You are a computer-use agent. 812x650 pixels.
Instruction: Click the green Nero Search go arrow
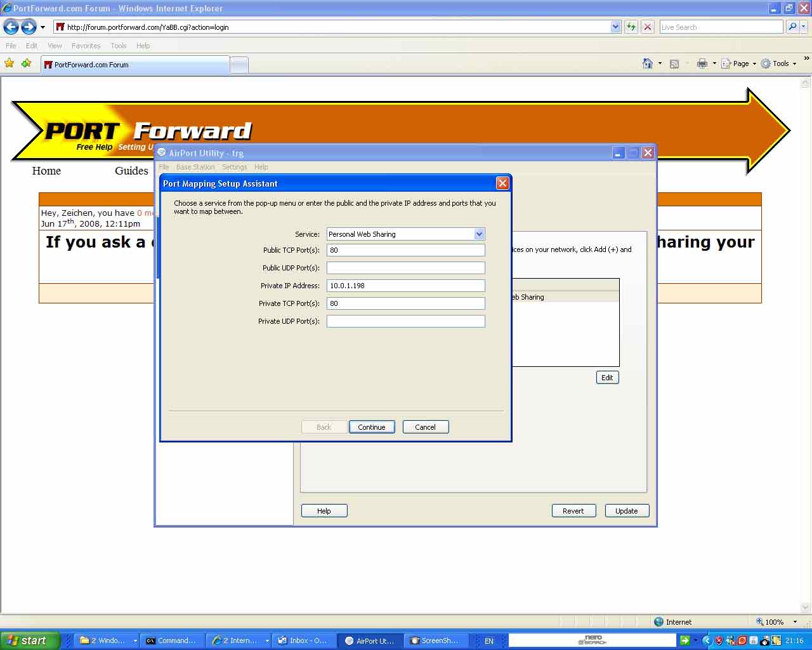(684, 640)
